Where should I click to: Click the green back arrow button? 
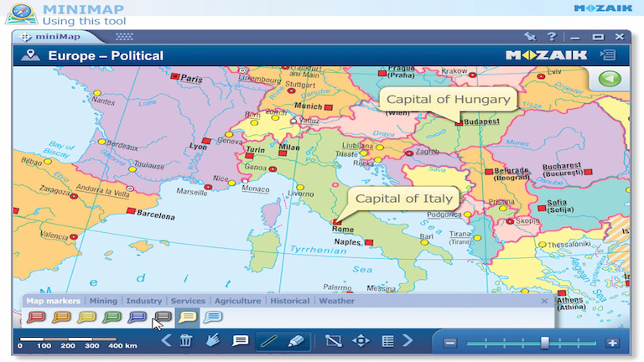tap(610, 80)
